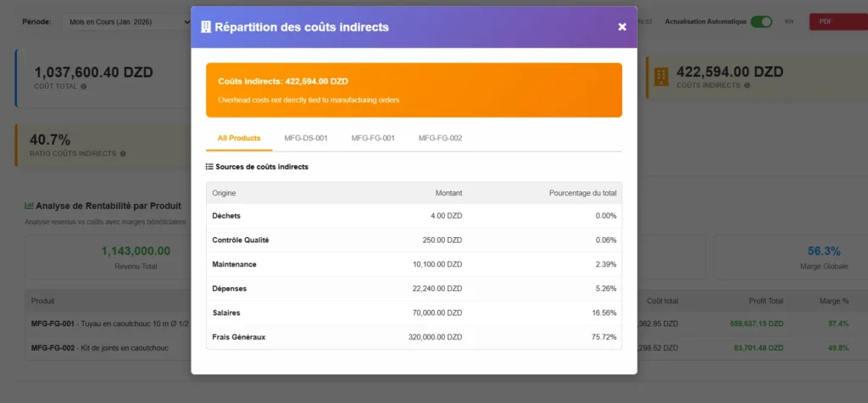Click the Produit column header
This screenshot has width=868, height=403.
pyautogui.click(x=42, y=301)
